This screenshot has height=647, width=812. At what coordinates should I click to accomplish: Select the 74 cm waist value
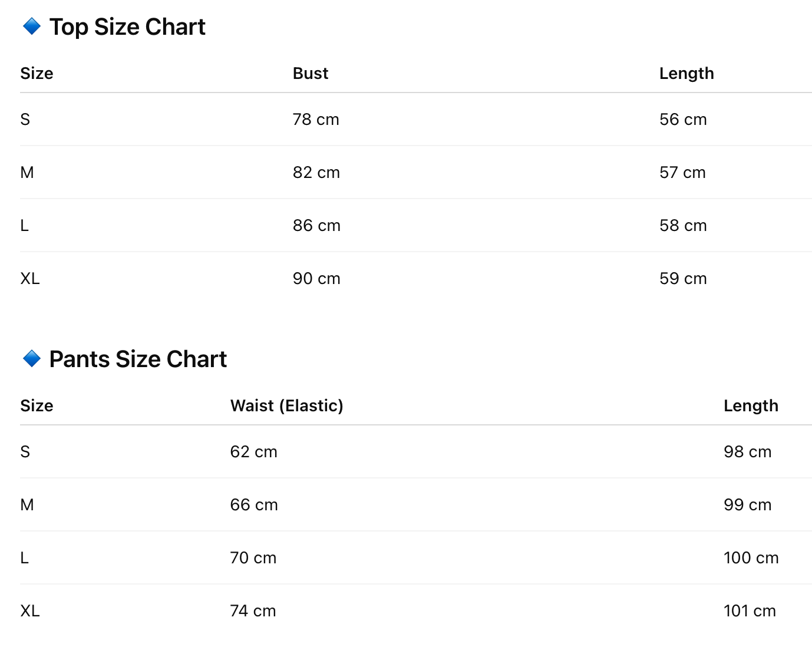coord(253,611)
